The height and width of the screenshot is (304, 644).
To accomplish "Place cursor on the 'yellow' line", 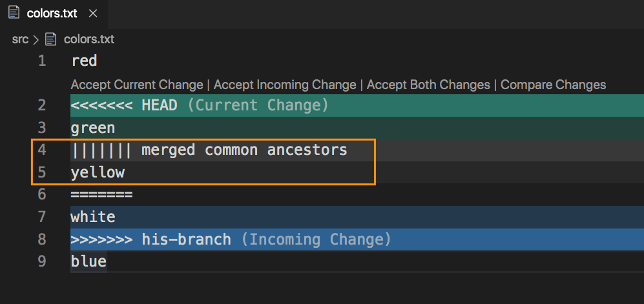I will tap(98, 173).
